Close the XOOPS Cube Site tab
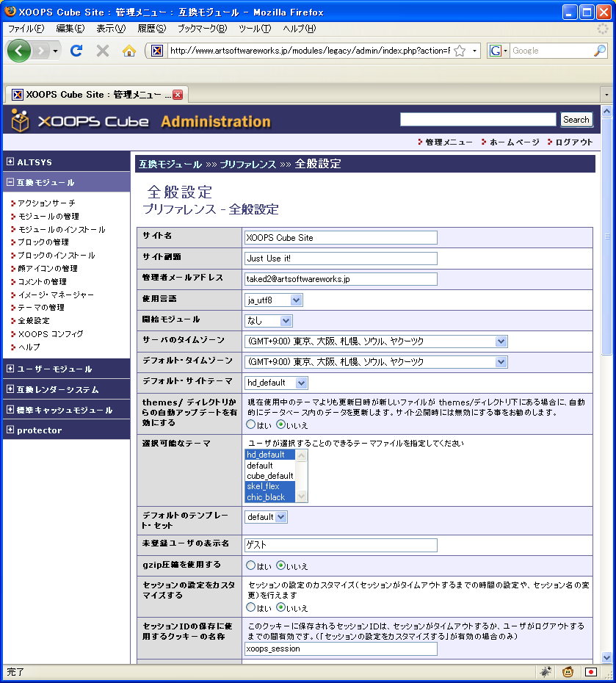This screenshot has width=616, height=683. 178,95
